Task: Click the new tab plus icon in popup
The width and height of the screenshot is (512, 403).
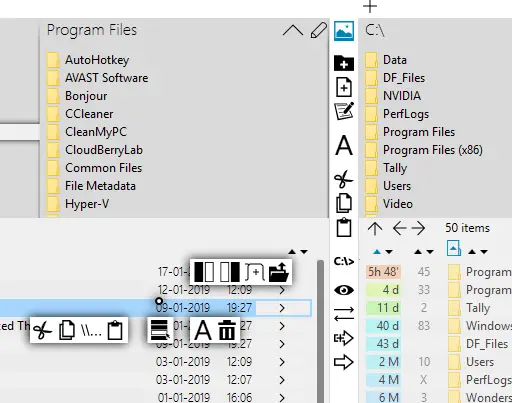Action: (x=255, y=272)
